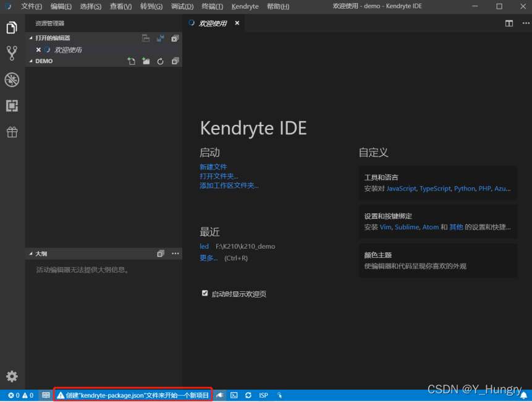Open the 终端(T) menu
Image resolution: width=532 pixels, height=402 pixels.
[x=213, y=6]
